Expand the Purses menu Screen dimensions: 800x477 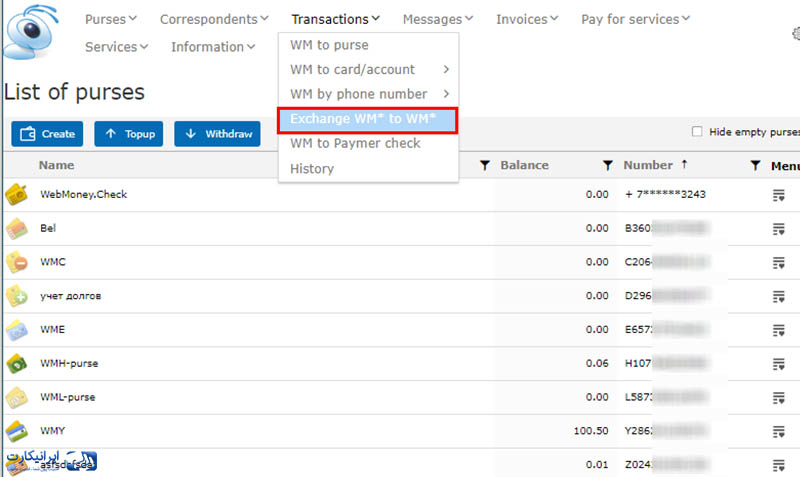[111, 19]
